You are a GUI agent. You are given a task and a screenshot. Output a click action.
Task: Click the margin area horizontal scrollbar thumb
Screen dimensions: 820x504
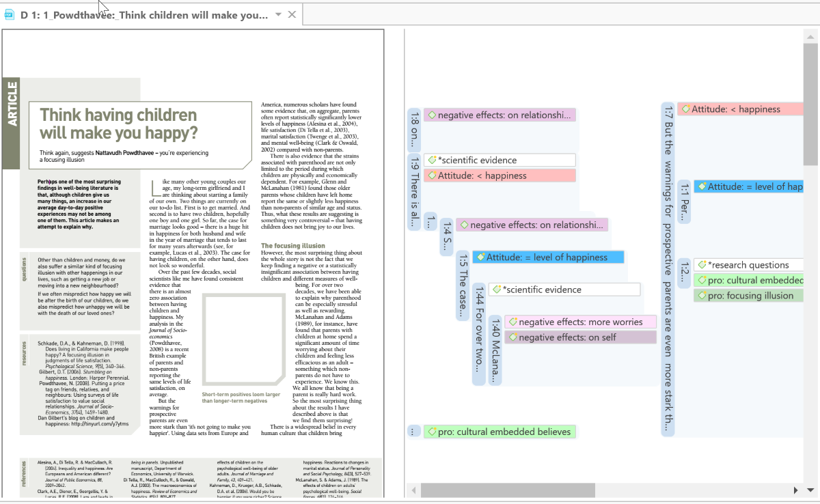508,490
